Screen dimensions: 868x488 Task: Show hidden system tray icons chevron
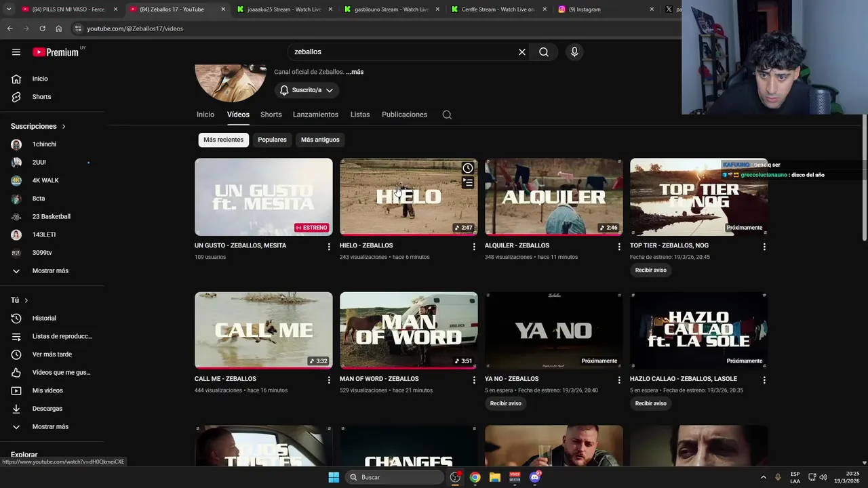coord(763,477)
